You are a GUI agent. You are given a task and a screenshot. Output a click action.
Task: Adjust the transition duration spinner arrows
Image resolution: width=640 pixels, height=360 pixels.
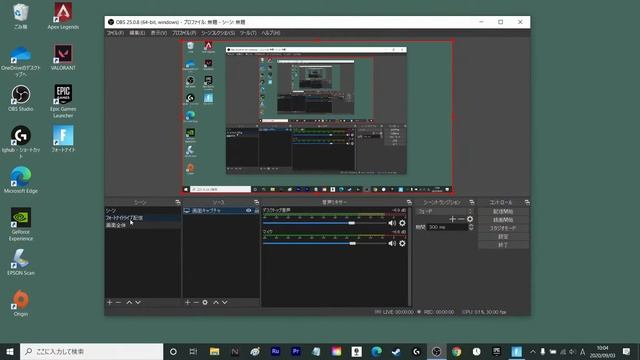click(471, 227)
